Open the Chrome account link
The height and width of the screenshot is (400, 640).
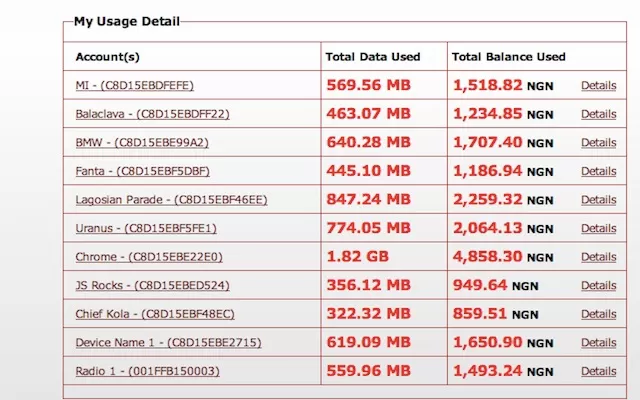coord(147,258)
